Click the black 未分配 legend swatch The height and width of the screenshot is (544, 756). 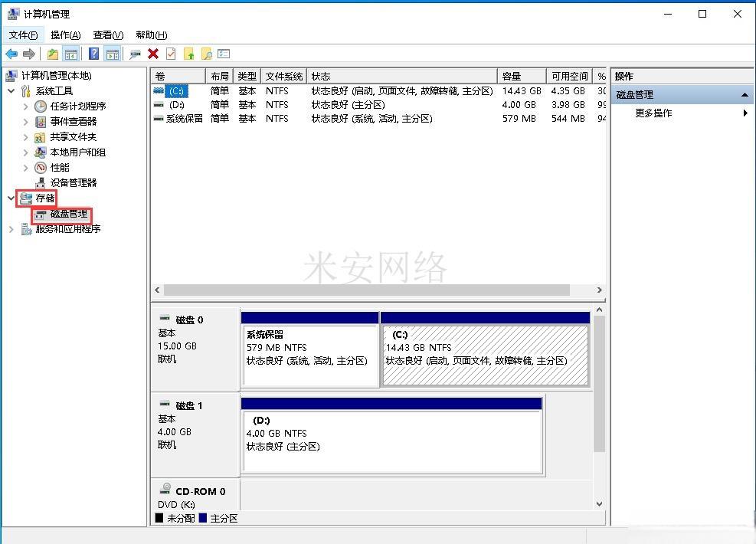(159, 518)
